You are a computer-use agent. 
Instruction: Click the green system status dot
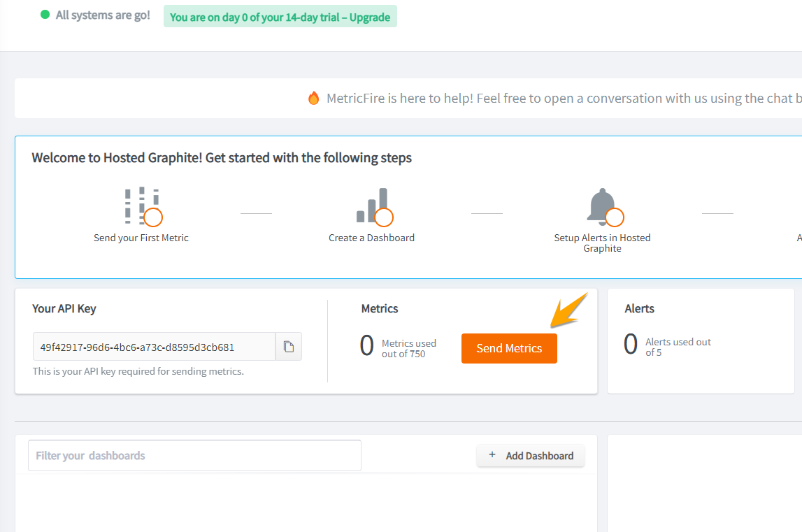pyautogui.click(x=45, y=15)
